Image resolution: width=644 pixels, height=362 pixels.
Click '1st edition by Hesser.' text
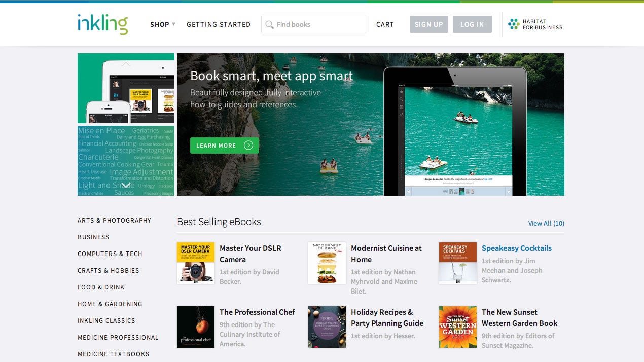[383, 336]
